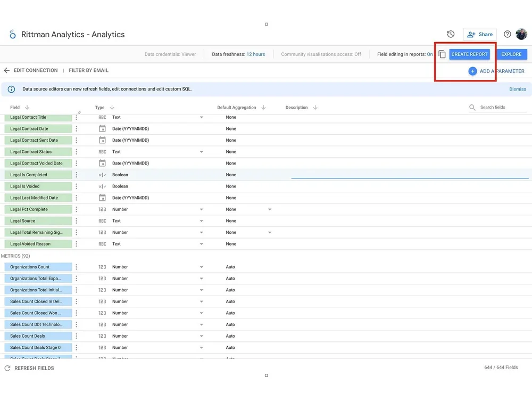Click the back arrow next to EDIT CONNECTION
532x400 pixels.
[6, 70]
